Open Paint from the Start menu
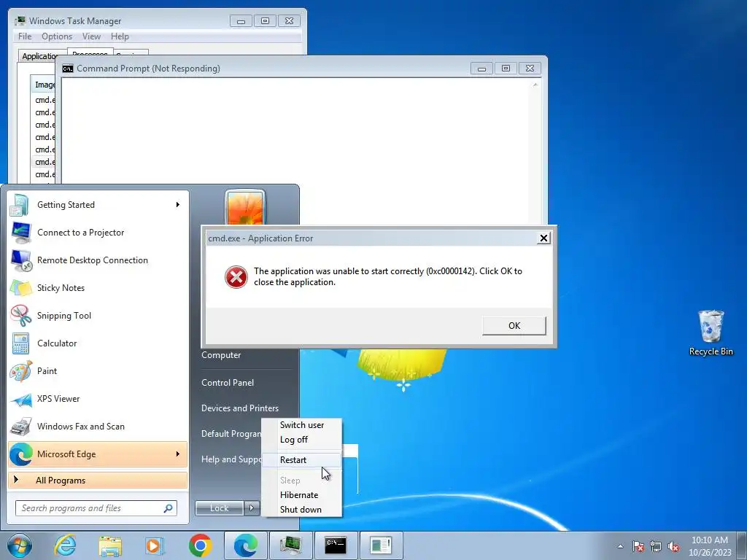 coord(98,371)
